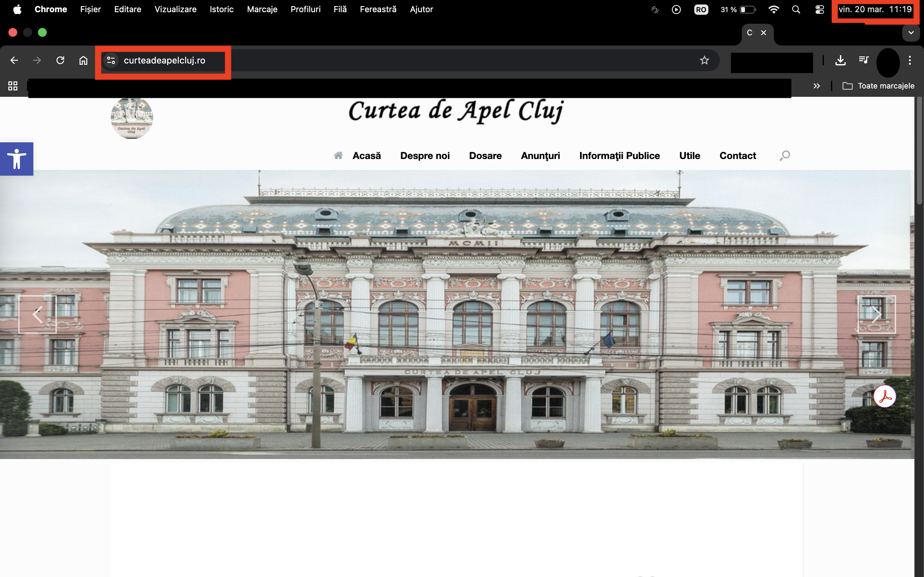The image size is (924, 577).
Task: Open the Marcaje menu in menu bar
Action: tap(262, 10)
